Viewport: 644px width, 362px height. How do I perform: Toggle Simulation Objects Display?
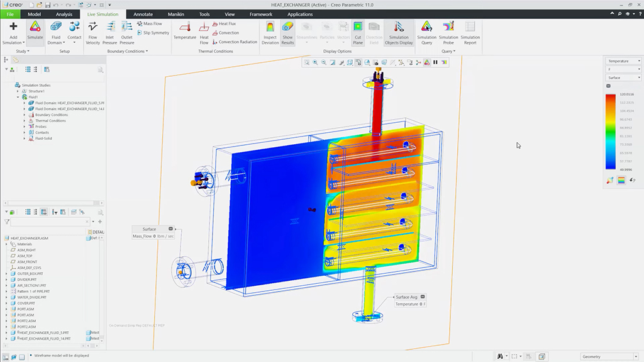pos(398,33)
